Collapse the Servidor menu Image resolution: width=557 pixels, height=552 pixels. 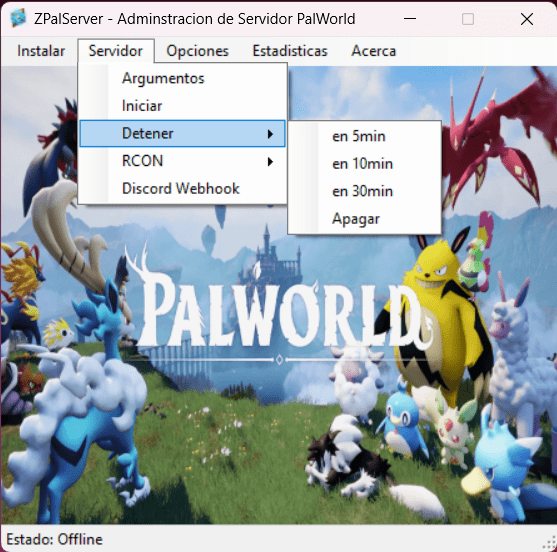(x=116, y=51)
